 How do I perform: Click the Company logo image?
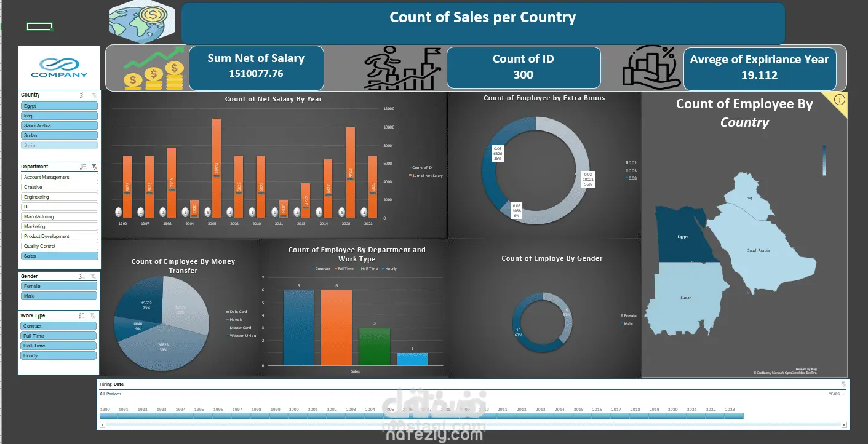(59, 68)
